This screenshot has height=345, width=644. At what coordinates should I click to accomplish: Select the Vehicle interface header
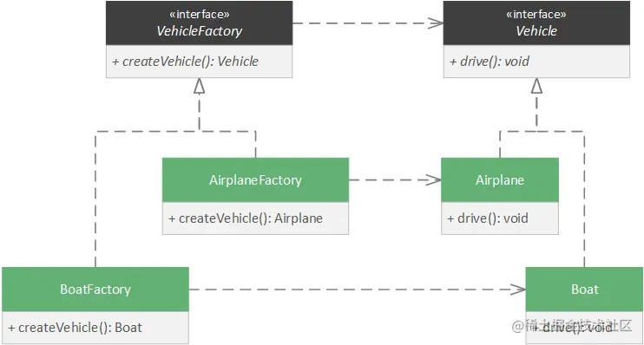tap(536, 23)
